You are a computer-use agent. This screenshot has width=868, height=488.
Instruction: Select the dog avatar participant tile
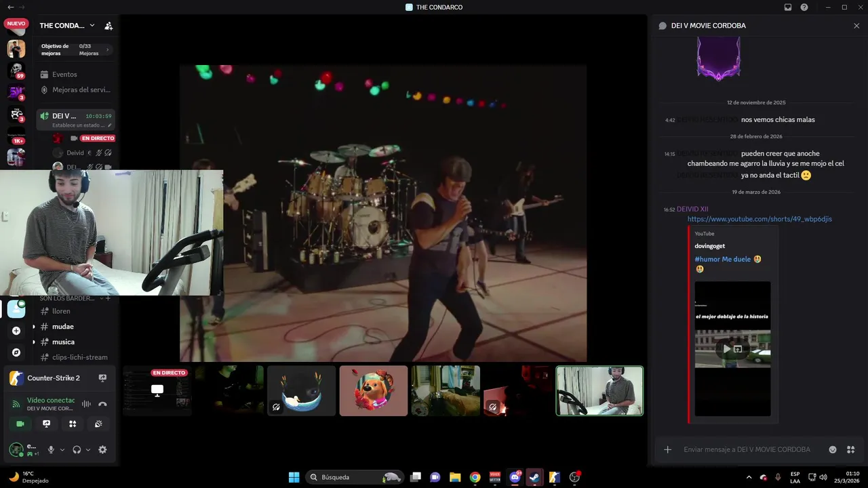[374, 391]
